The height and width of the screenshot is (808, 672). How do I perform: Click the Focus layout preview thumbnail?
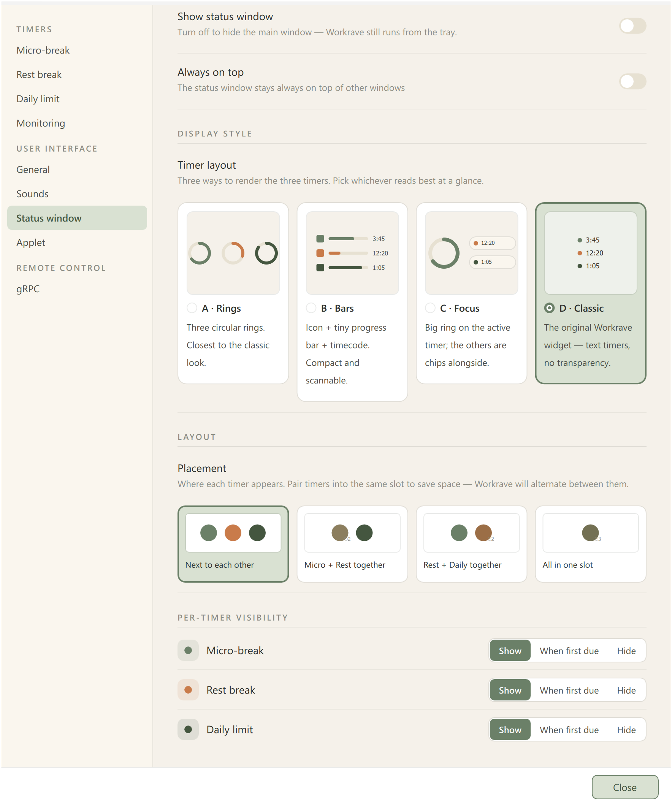[471, 253]
